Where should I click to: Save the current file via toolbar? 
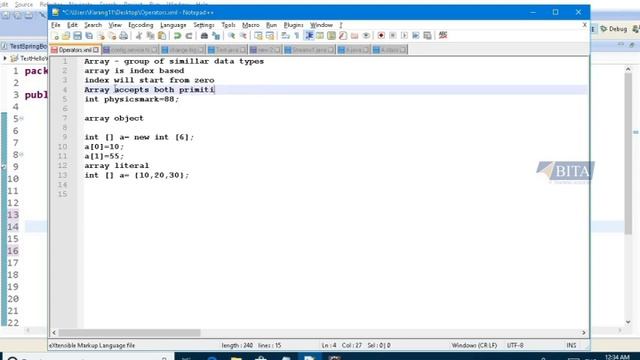pyautogui.click(x=78, y=36)
